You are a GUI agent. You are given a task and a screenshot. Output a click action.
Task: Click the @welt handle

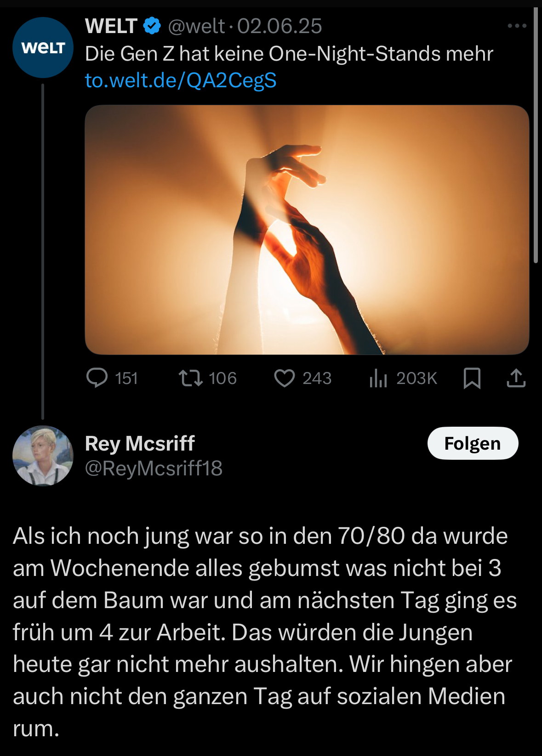coord(196,26)
